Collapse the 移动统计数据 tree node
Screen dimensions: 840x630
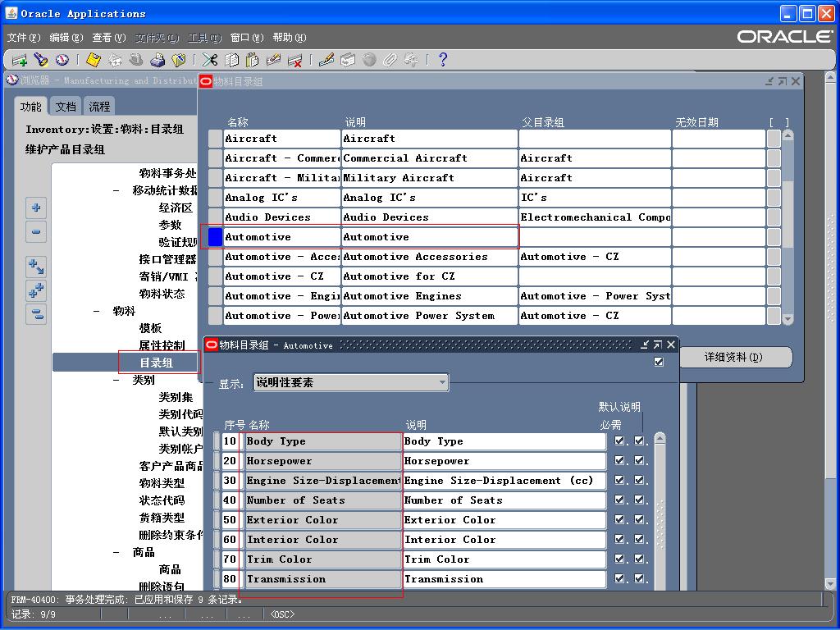tap(116, 190)
